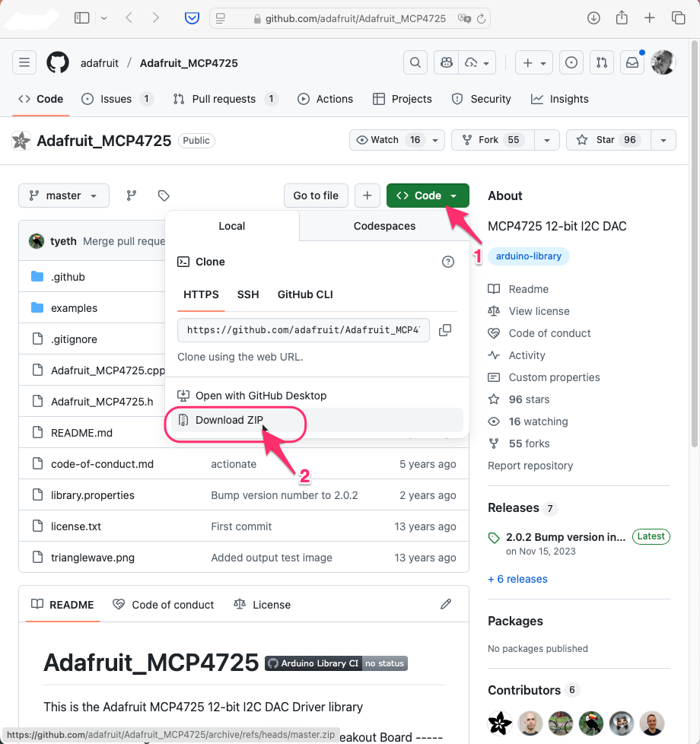Click the Arduino Library CI status badge
This screenshot has height=744, width=700.
coord(336,663)
